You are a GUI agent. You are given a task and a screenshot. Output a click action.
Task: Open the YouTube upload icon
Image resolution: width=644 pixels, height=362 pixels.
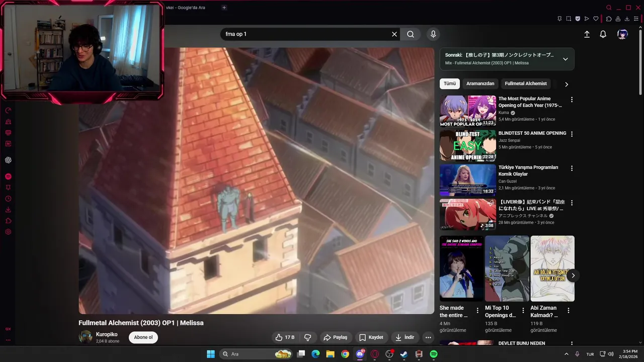[587, 34]
